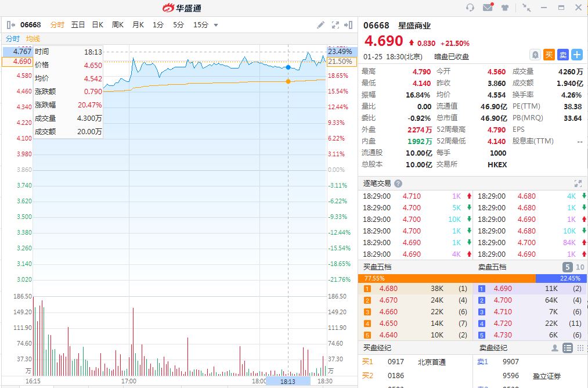
Task: Collapse the right quote panel
Action: [348, 25]
